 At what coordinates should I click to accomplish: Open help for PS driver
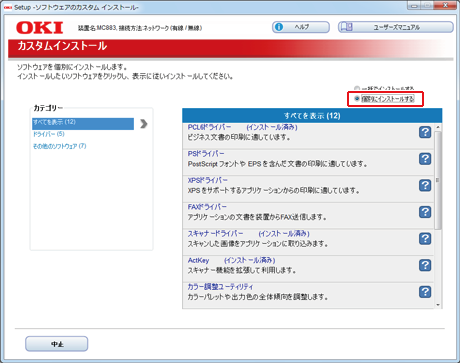click(425, 159)
